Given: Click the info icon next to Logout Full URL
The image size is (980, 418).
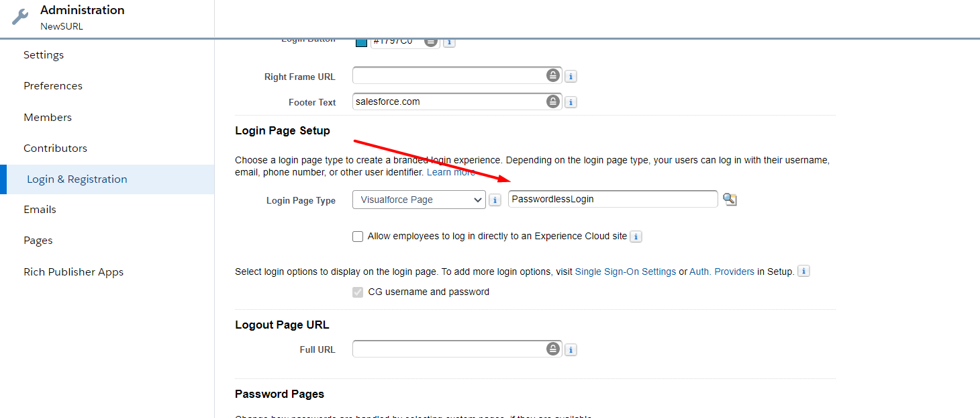Looking at the screenshot, I should coord(571,349).
